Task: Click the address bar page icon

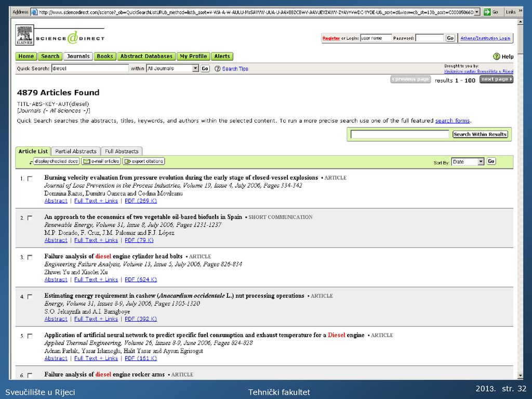Action: (x=34, y=12)
